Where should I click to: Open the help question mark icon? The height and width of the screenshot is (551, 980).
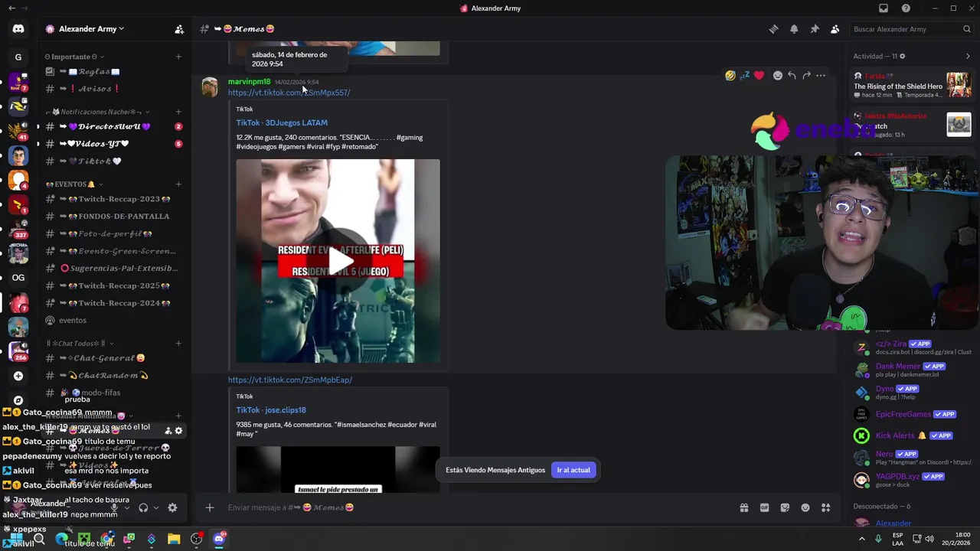point(906,8)
